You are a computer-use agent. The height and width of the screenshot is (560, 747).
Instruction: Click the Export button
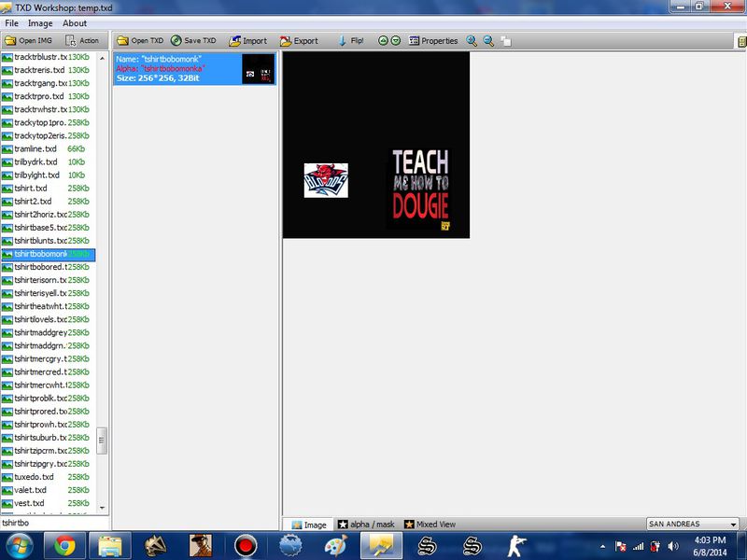(299, 41)
